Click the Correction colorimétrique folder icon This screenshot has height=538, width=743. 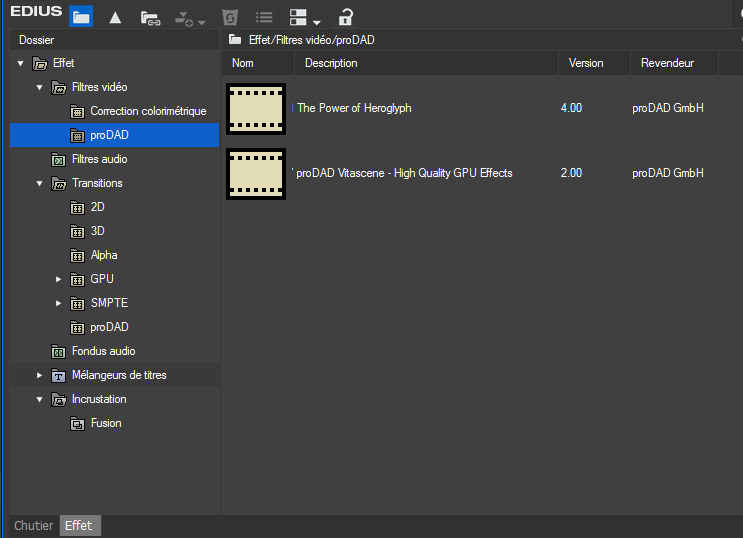click(x=77, y=111)
